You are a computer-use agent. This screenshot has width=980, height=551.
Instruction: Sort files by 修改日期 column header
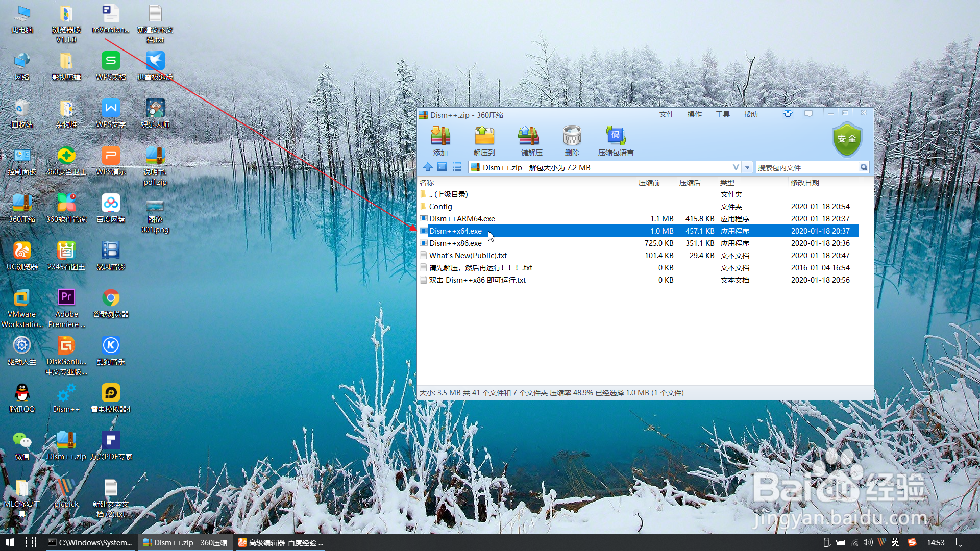pyautogui.click(x=804, y=183)
